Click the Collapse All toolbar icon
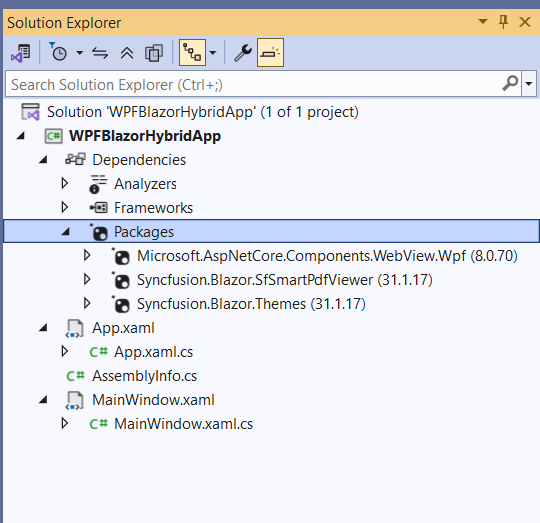 tap(127, 53)
